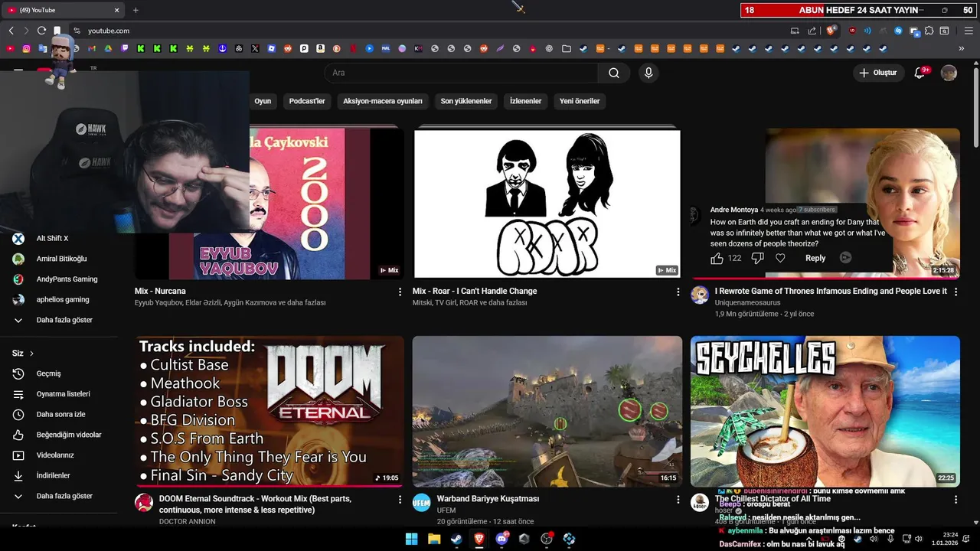Open YouTube notifications bell
980x551 pixels.
pyautogui.click(x=920, y=73)
